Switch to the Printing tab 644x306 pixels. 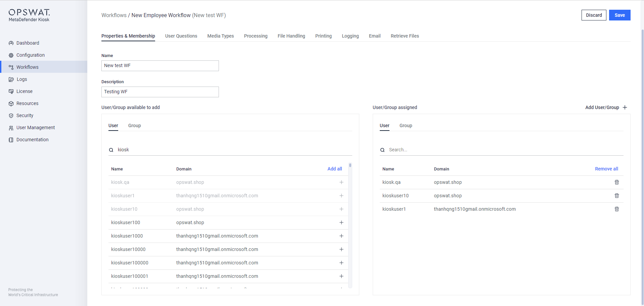[x=323, y=36]
